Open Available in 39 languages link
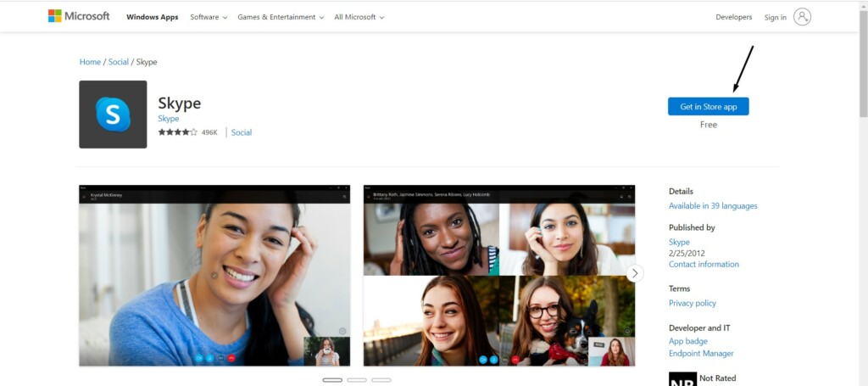The height and width of the screenshot is (386, 868). 713,206
